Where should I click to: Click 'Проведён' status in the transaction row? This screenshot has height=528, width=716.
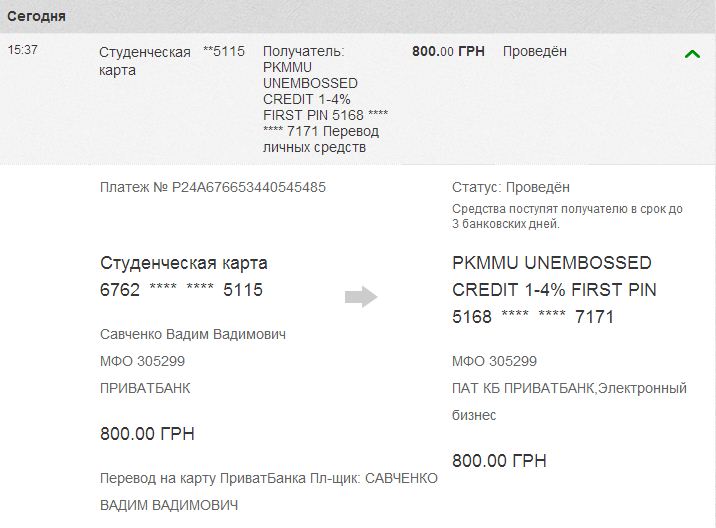pos(534,50)
